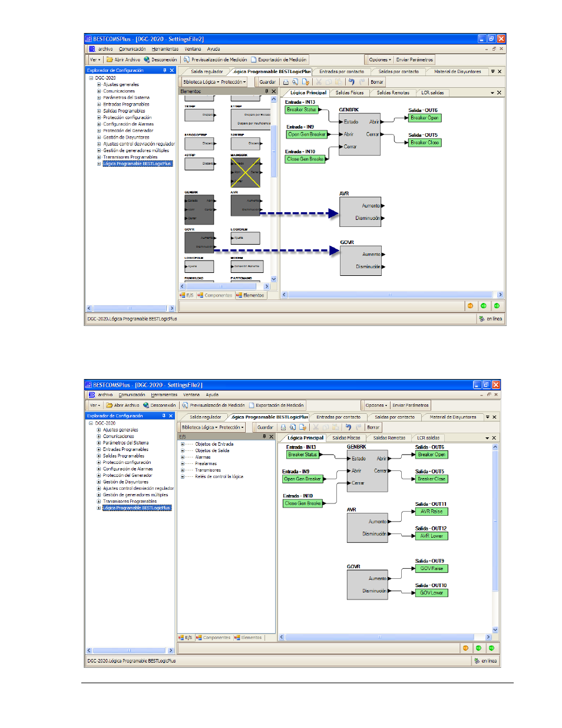Select the Componentes tab in the upper window

[215, 295]
